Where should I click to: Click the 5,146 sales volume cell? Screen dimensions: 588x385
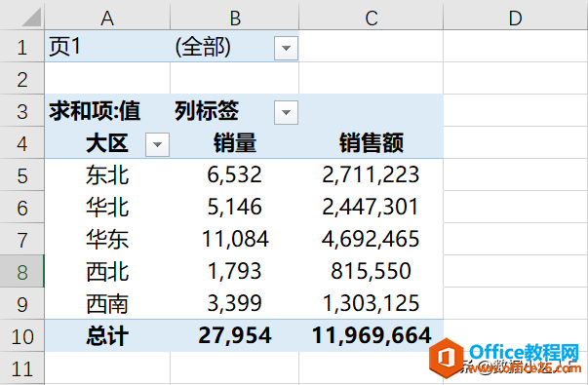point(235,208)
